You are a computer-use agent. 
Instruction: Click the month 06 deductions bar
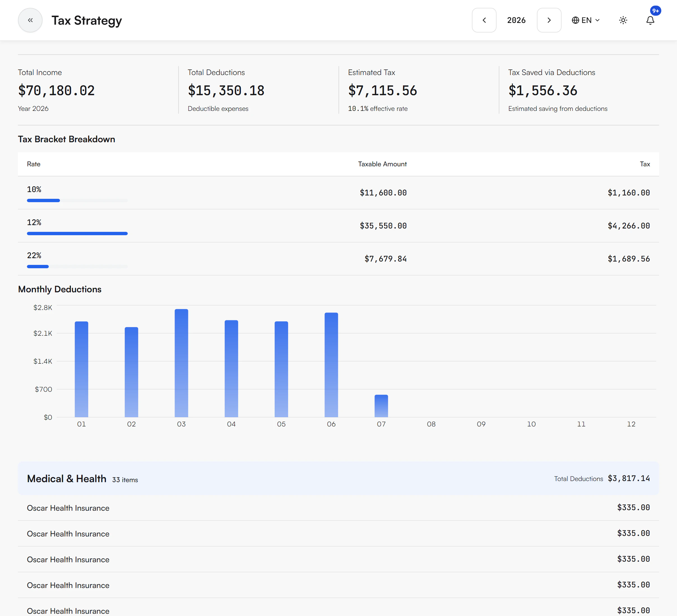point(331,365)
